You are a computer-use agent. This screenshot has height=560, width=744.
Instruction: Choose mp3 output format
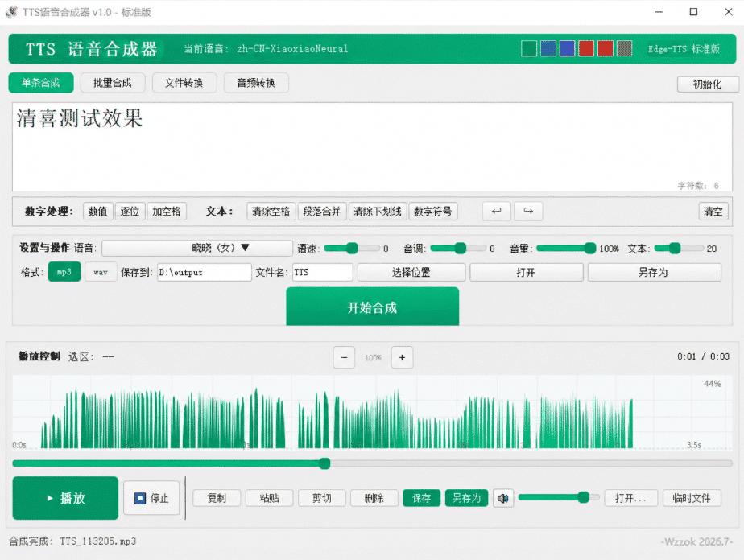pos(64,272)
